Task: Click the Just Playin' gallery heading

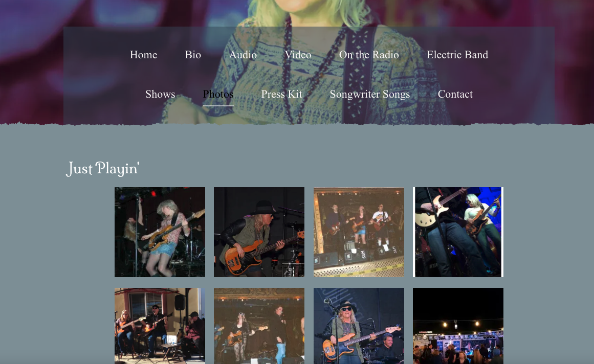Action: tap(103, 168)
